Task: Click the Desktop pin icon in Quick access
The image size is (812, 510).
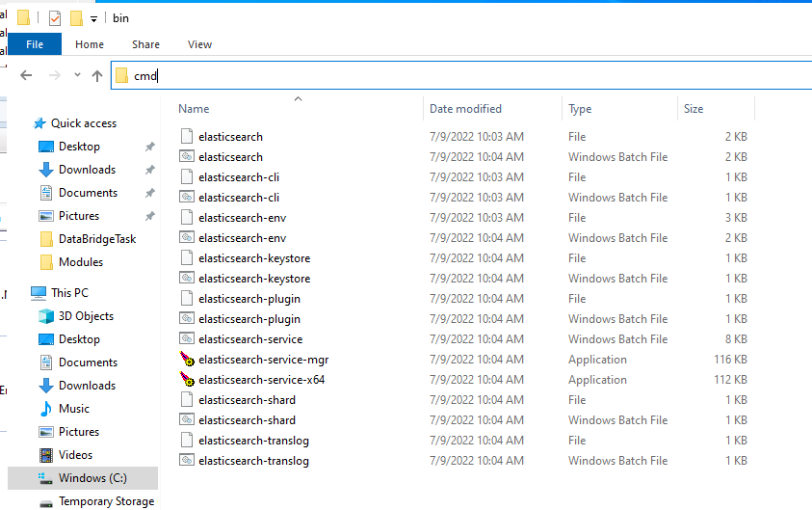Action: [149, 147]
